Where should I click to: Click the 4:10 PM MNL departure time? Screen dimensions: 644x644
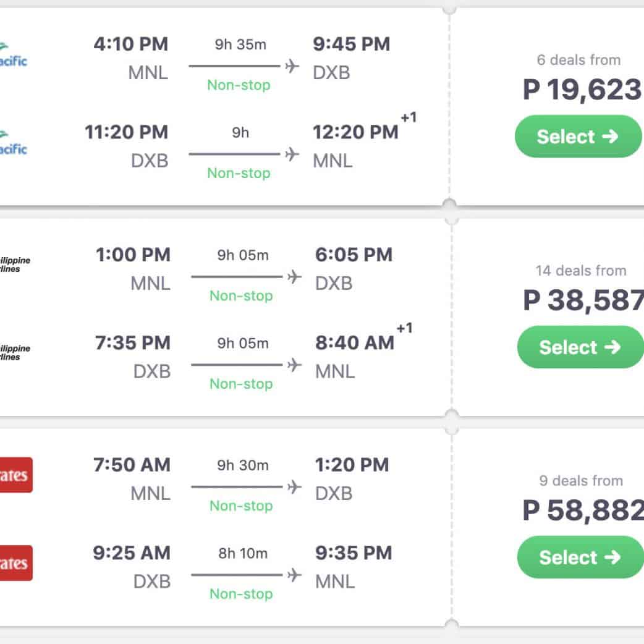tap(130, 44)
